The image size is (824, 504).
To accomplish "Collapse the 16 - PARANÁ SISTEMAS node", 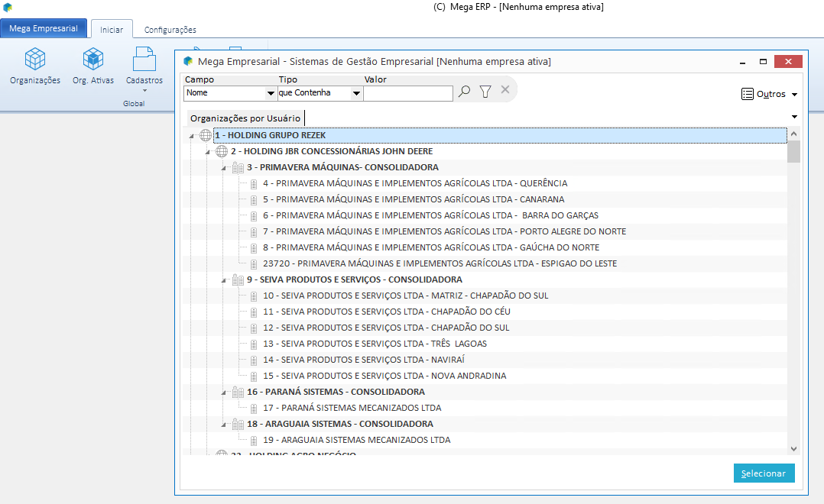I will pyautogui.click(x=223, y=393).
